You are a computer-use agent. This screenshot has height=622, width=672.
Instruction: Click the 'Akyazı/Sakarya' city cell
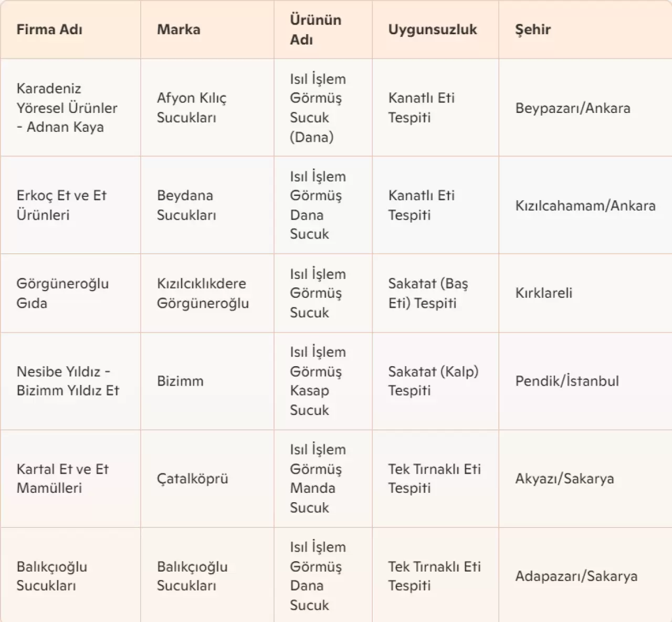(564, 479)
